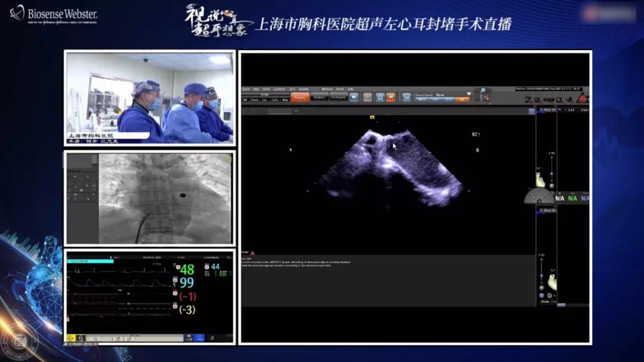Click the blue bell-shaped toolbar icon
The width and height of the screenshot is (644, 362).
click(x=379, y=97)
